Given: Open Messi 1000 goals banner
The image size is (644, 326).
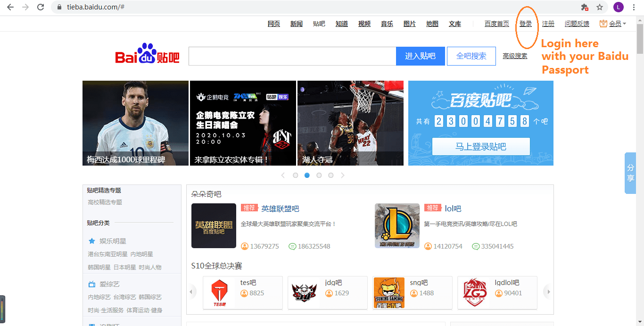Looking at the screenshot, I should pyautogui.click(x=135, y=123).
